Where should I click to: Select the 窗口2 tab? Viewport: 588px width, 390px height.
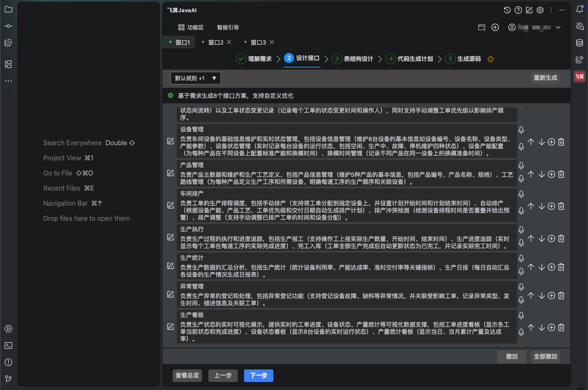216,42
